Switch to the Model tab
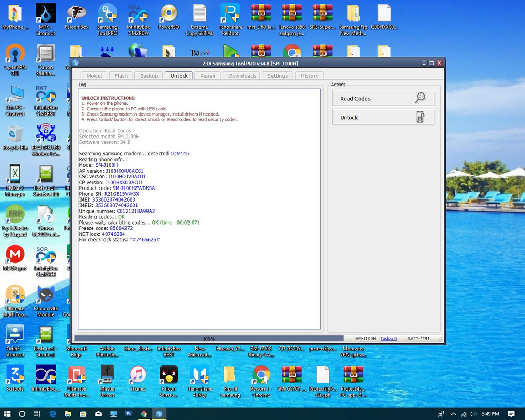Viewport: 525px width, 420px height. [94, 76]
